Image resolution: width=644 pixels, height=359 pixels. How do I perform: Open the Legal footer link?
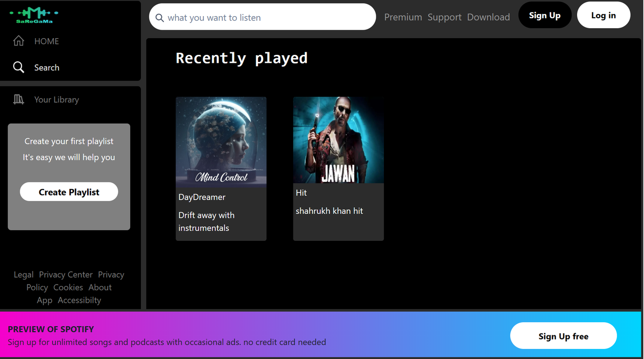pos(24,275)
